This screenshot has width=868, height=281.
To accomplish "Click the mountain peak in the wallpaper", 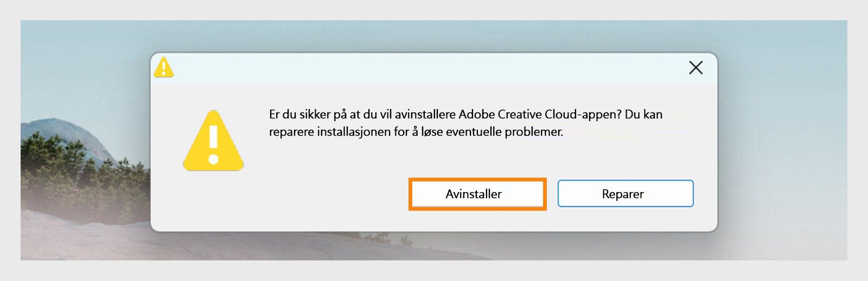I will coord(60,126).
